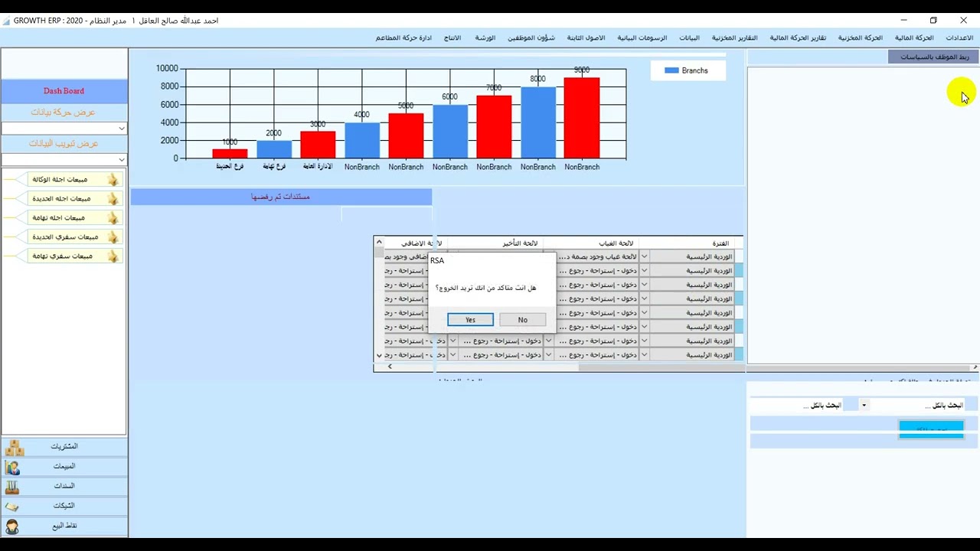Confirm exit with the Yes button
This screenshot has width=980, height=551.
[470, 320]
